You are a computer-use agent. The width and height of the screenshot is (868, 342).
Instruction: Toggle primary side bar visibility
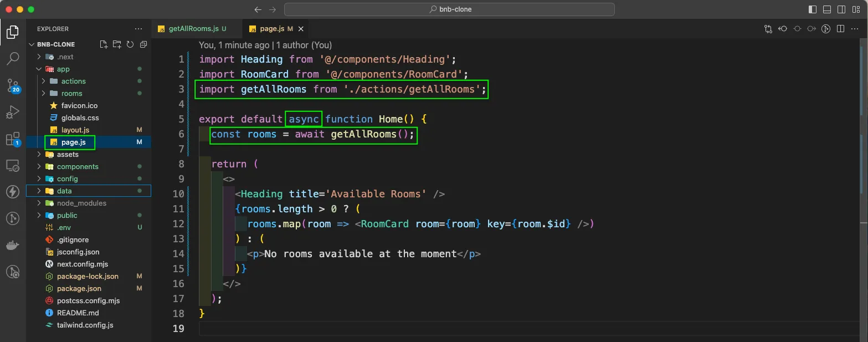[813, 9]
